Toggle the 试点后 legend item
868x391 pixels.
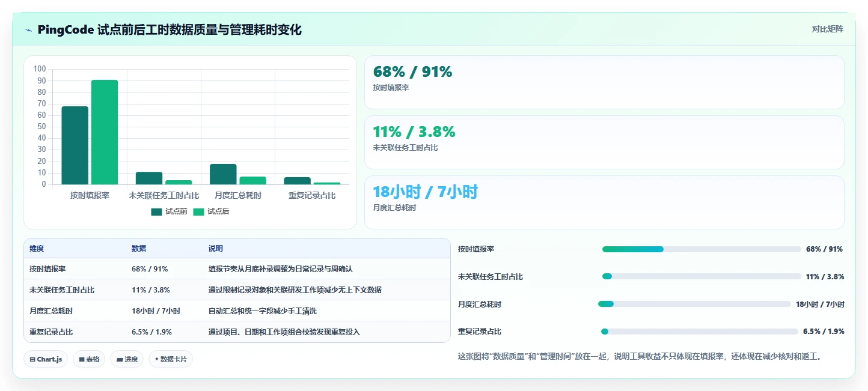(x=211, y=211)
